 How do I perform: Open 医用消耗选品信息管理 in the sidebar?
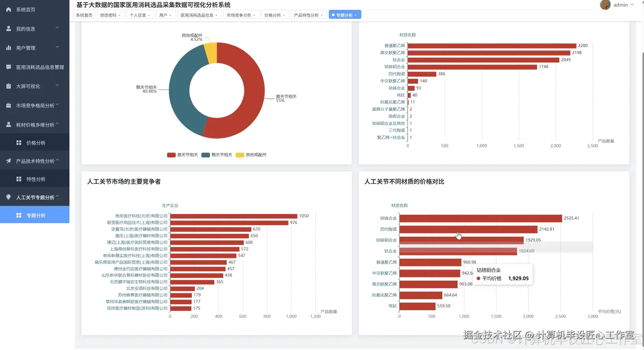[x=35, y=67]
